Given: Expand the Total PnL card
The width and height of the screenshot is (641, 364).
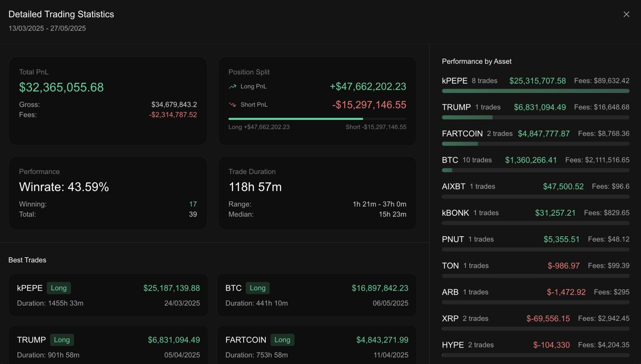Looking at the screenshot, I should [108, 101].
